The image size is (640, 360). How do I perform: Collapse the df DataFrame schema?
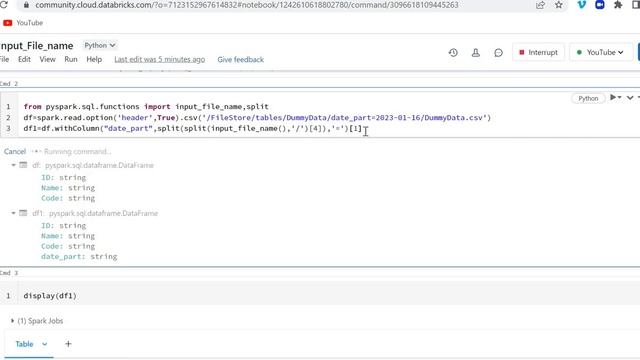coord(13,165)
